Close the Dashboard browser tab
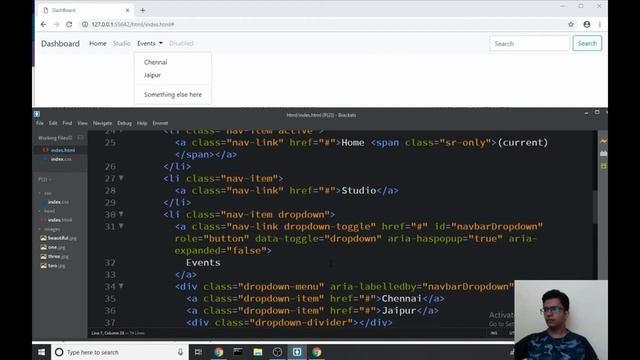640x360 pixels. click(x=127, y=10)
